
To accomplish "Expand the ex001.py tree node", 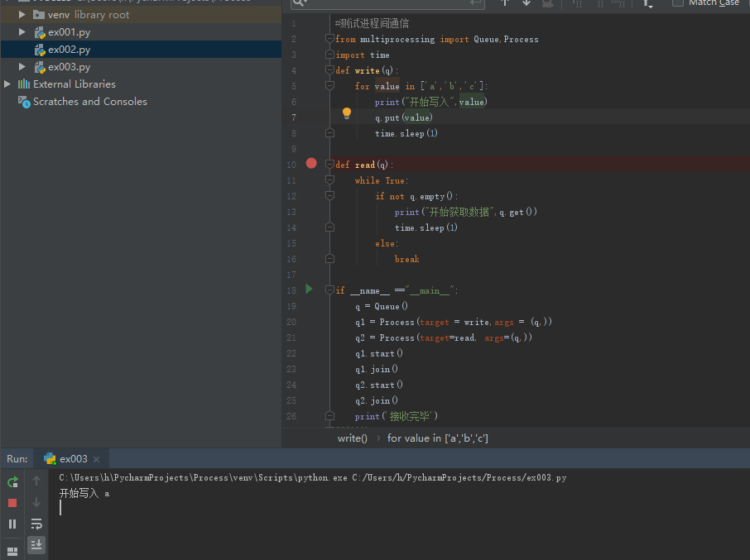I will click(x=22, y=32).
